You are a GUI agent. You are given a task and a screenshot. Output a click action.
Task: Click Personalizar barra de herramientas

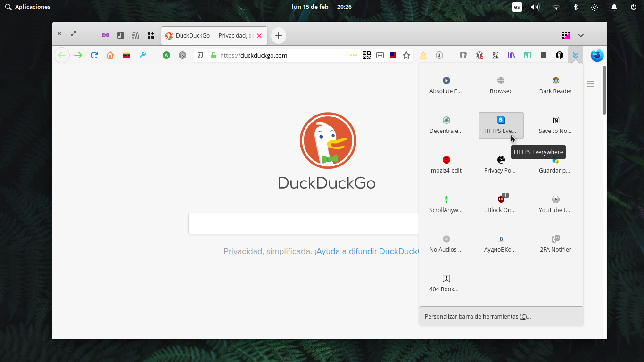pyautogui.click(x=501, y=316)
